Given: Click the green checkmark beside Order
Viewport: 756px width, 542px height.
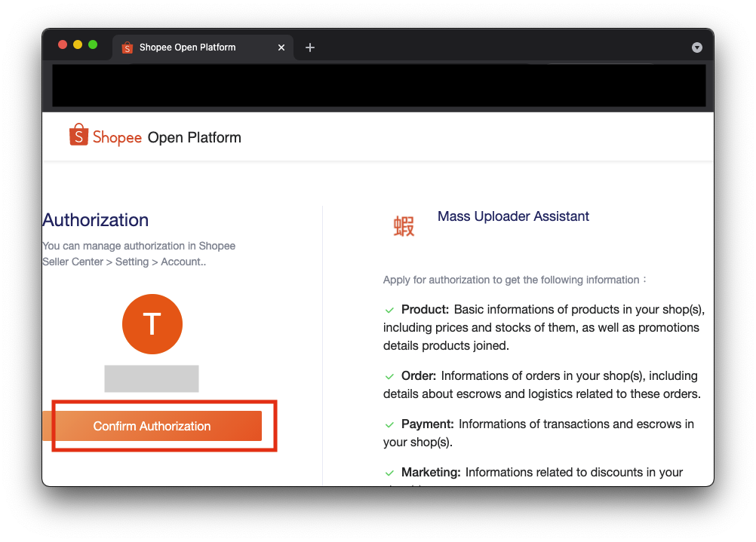Looking at the screenshot, I should [389, 376].
